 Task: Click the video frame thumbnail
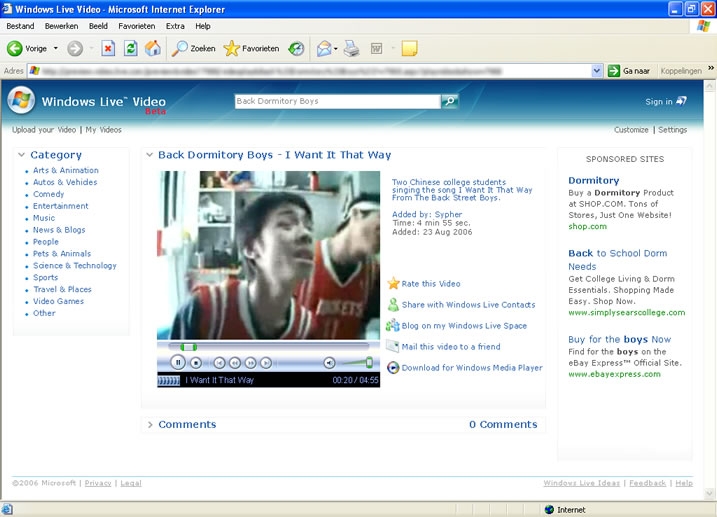click(x=268, y=255)
